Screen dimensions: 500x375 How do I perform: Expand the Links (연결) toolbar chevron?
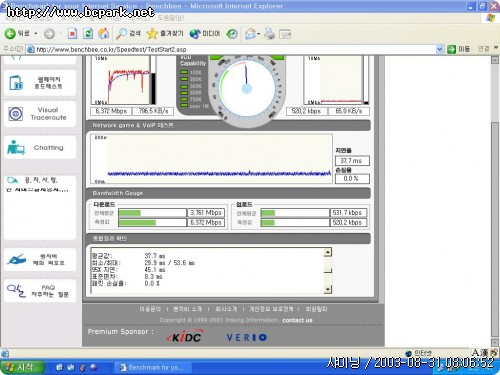coord(495,48)
